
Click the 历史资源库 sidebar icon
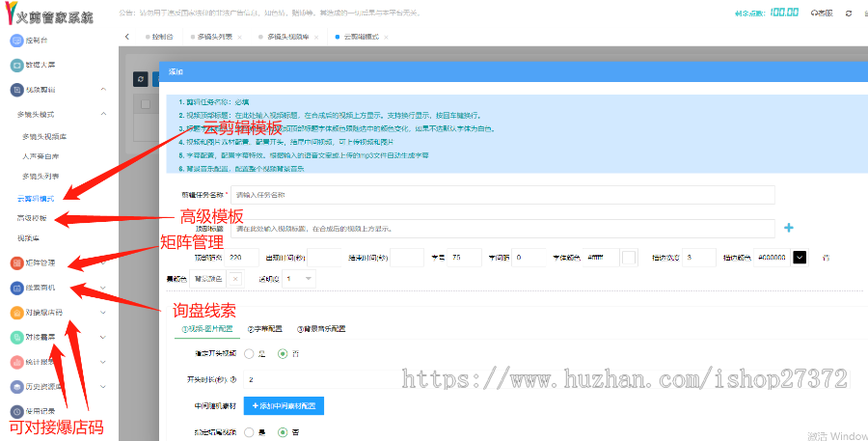[x=16, y=387]
